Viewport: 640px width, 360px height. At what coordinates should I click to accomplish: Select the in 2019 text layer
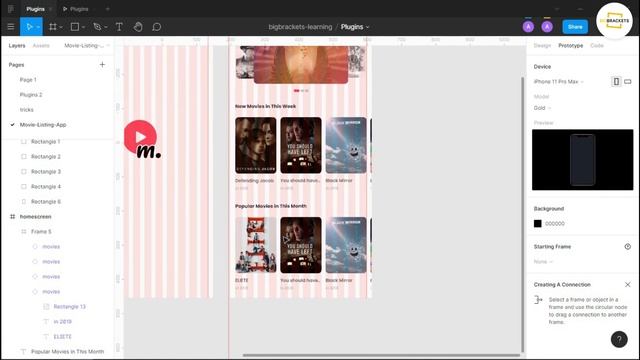62,322
